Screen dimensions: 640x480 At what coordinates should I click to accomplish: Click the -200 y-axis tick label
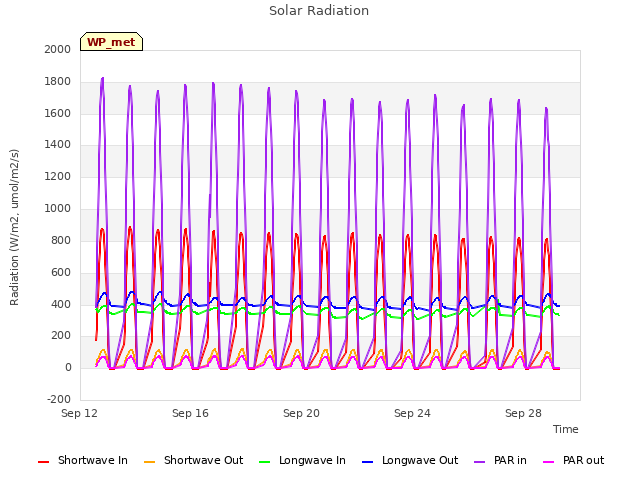click(x=59, y=399)
